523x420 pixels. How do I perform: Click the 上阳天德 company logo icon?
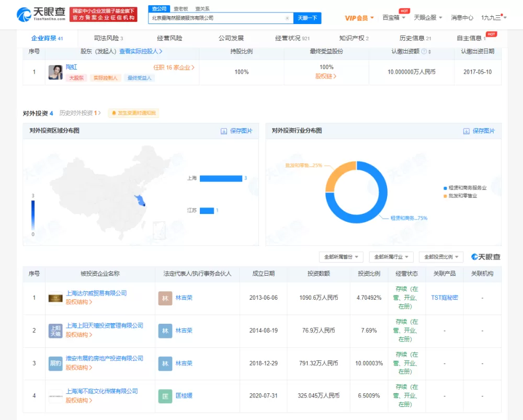55,331
